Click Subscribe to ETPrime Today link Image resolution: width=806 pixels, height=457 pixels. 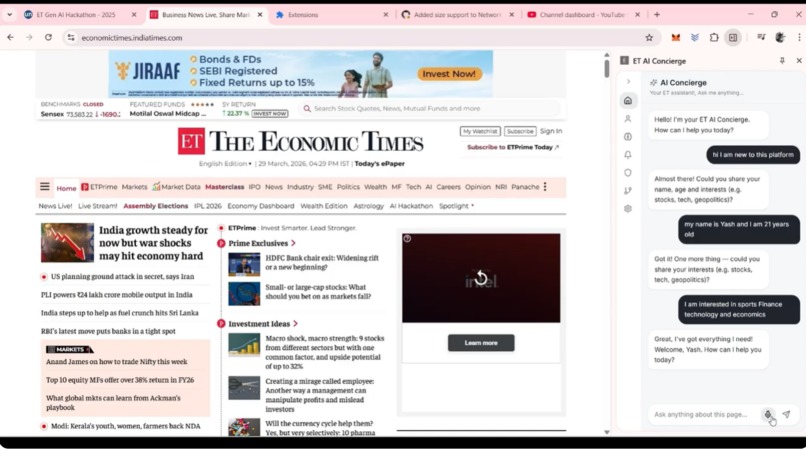point(512,148)
